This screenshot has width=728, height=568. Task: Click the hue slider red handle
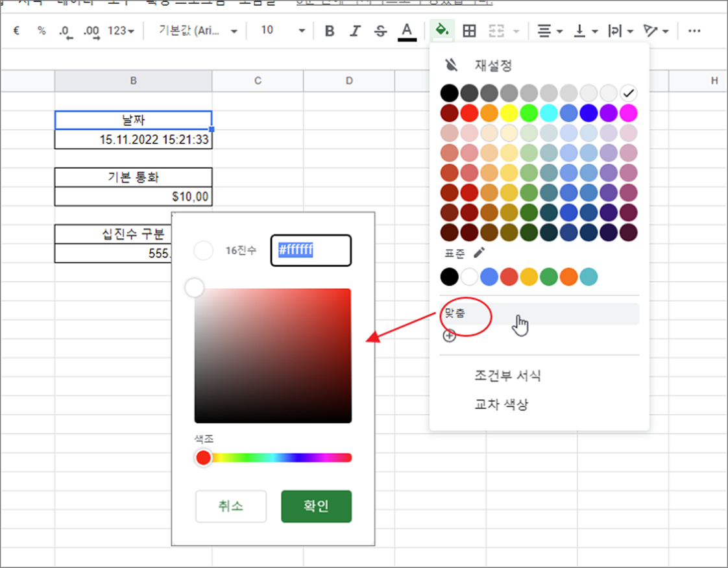203,458
